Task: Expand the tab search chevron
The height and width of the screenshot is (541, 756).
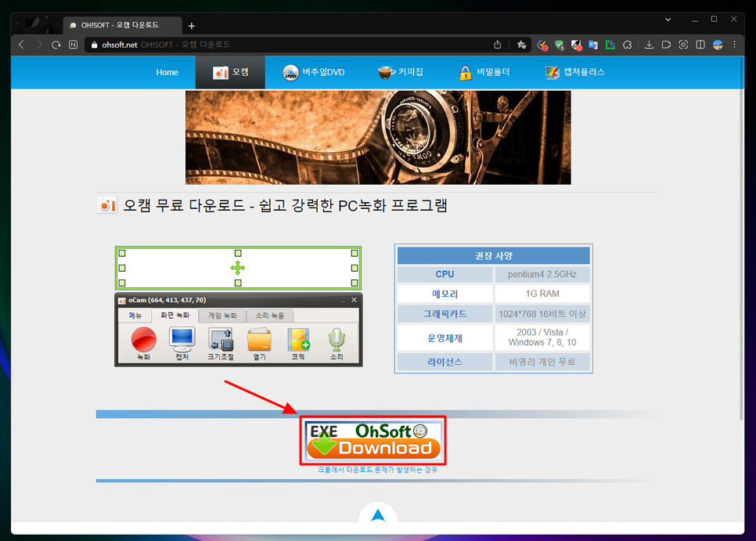Action: [x=668, y=20]
